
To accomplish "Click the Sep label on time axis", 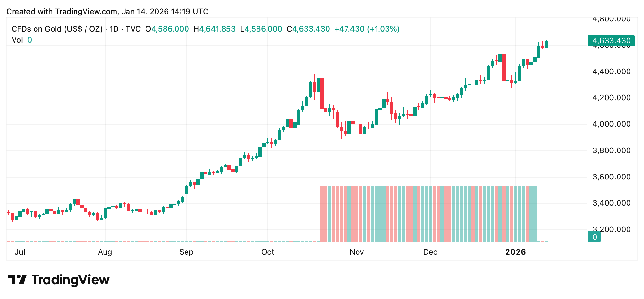I will 186,252.
